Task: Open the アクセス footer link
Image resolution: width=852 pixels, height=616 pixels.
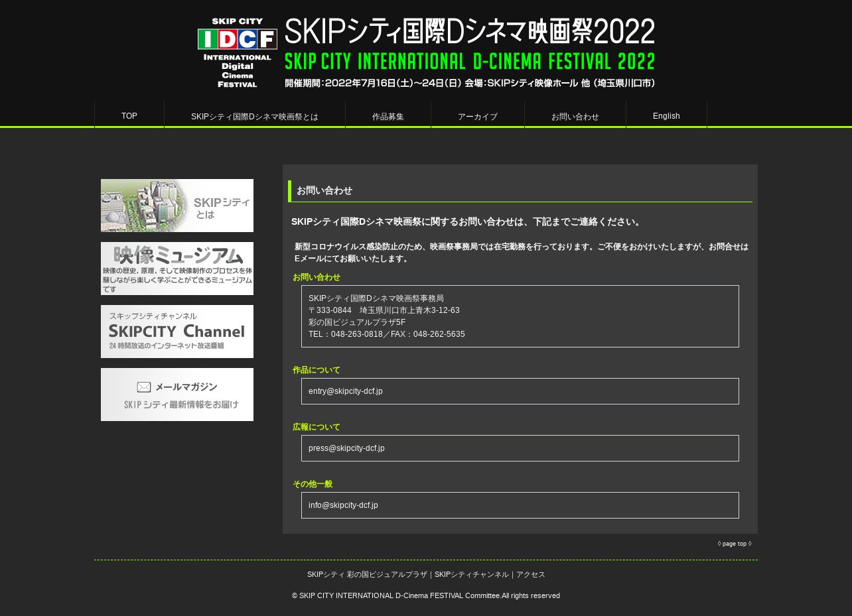Action: point(531,574)
